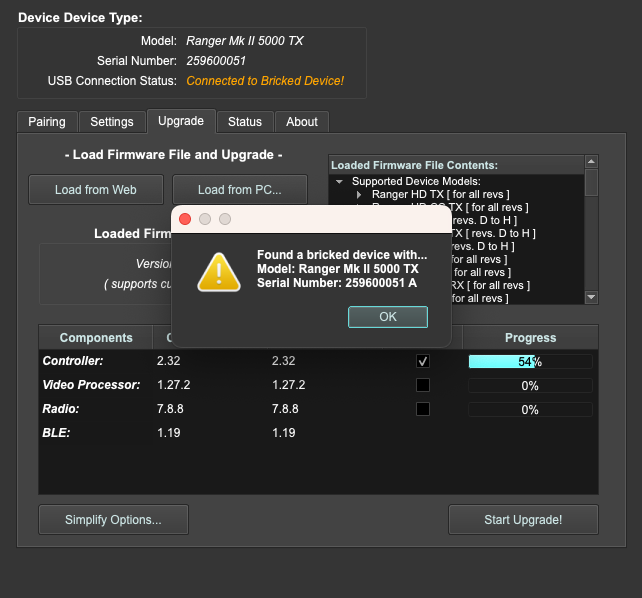The width and height of the screenshot is (642, 598).
Task: Click OK in the bricked device dialog
Action: pos(387,316)
